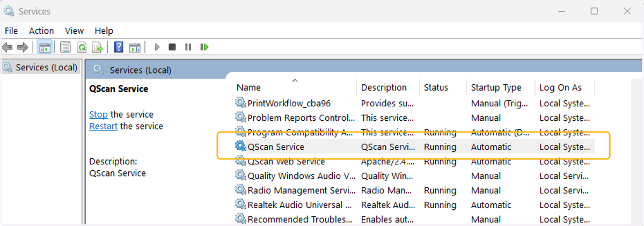The image size is (644, 226).
Task: Select the Problem Reports Control service name
Action: [x=301, y=118]
